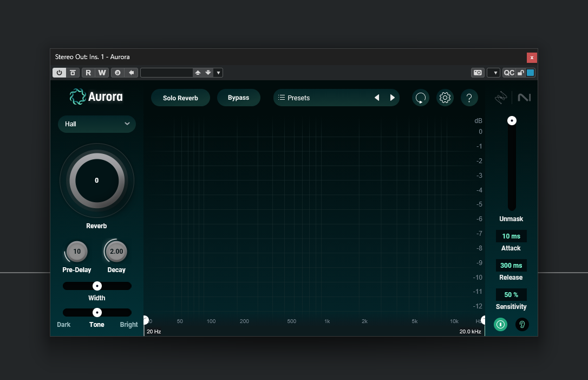Click the list icon beside Presets
This screenshot has width=588, height=380.
coord(281,98)
